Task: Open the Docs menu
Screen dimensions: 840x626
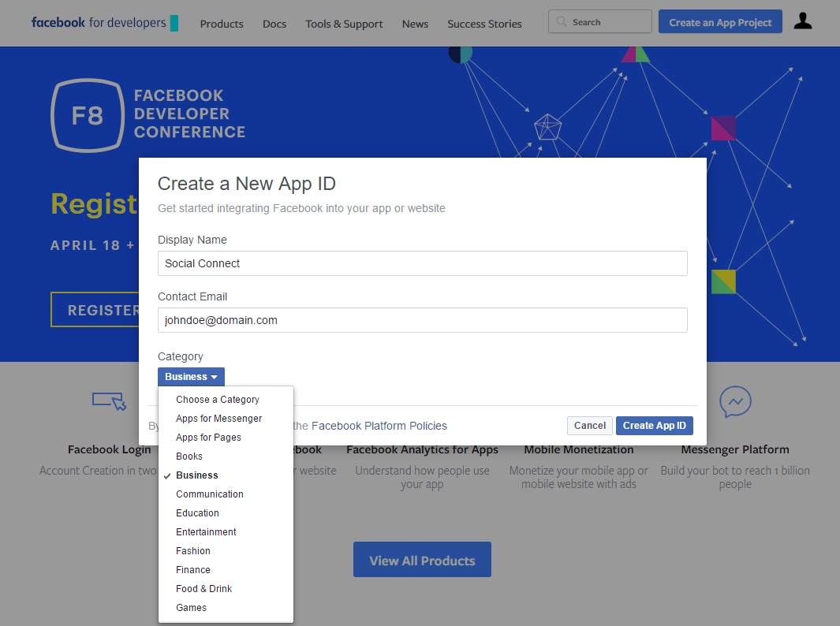Action: [274, 24]
